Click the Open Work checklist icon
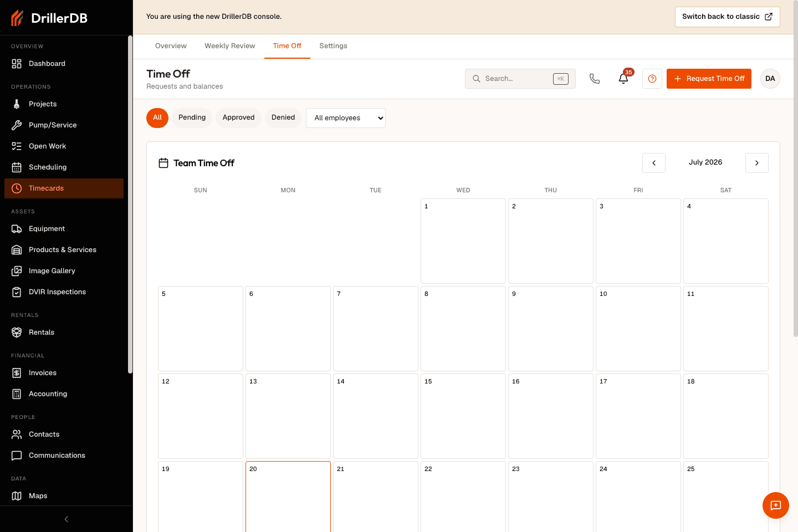The height and width of the screenshot is (532, 798). click(17, 146)
